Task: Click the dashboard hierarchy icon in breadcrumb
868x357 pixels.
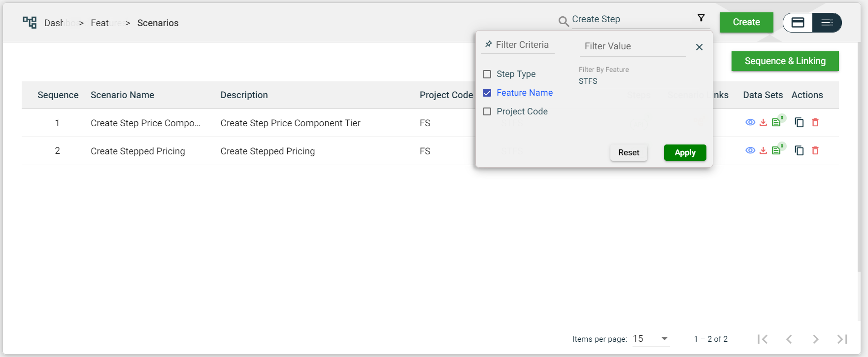Action: coord(30,23)
